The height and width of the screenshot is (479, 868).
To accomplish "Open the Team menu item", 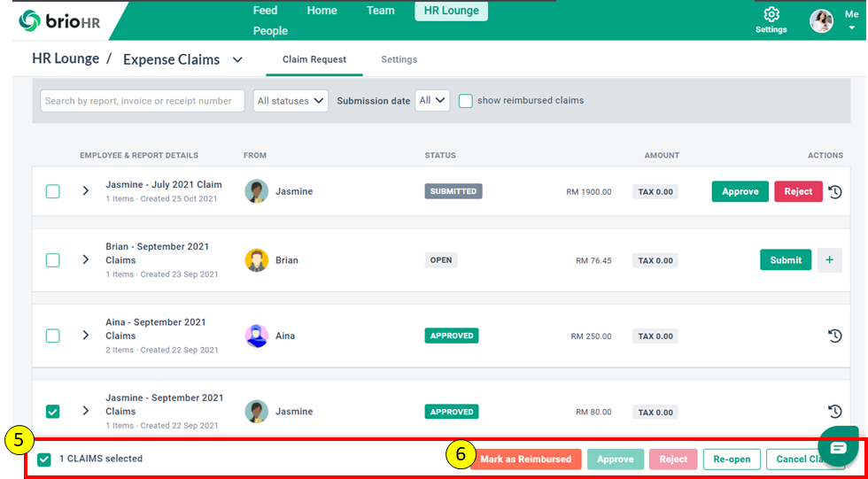I will 380,11.
